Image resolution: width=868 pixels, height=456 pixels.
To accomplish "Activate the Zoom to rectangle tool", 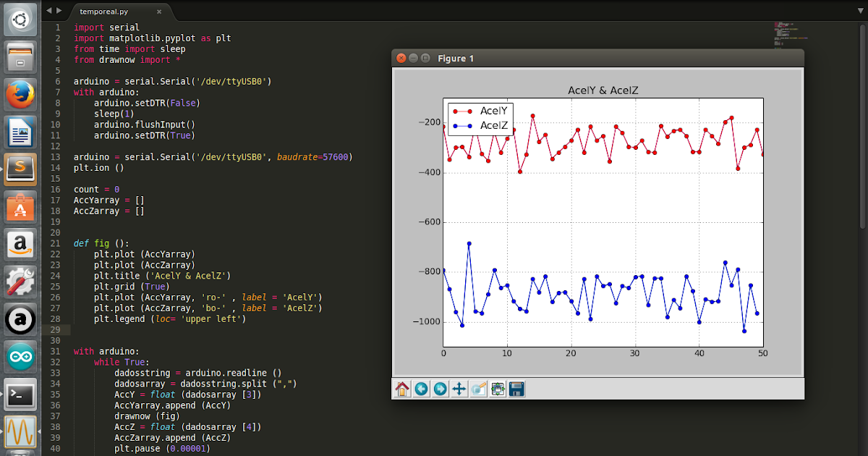I will pyautogui.click(x=478, y=389).
